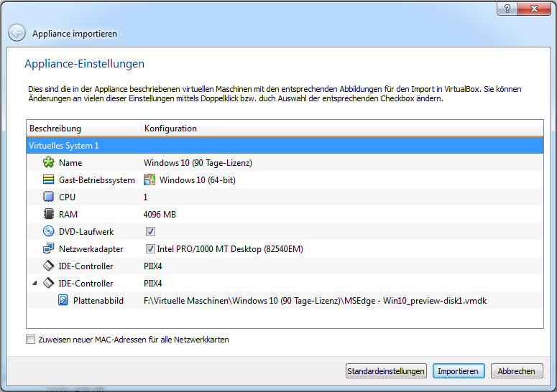Collapse the second IDE-Controller tree node

click(34, 283)
